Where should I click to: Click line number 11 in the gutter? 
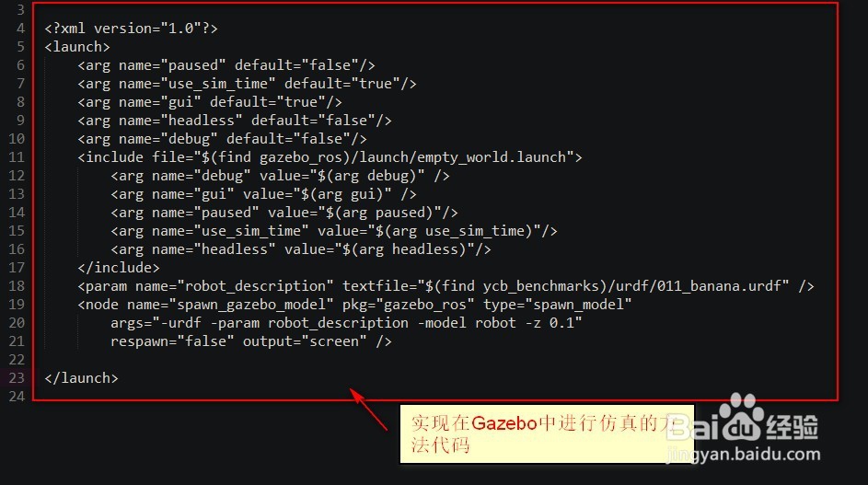17,157
